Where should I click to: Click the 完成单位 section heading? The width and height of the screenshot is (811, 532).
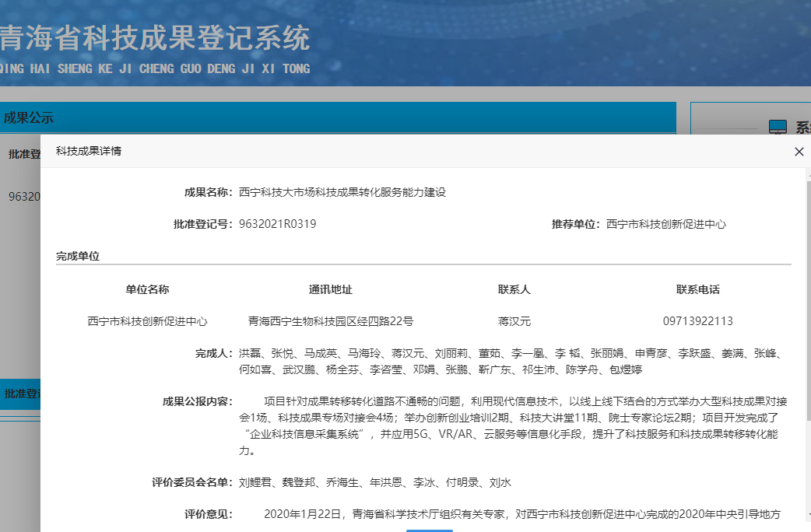click(x=78, y=256)
